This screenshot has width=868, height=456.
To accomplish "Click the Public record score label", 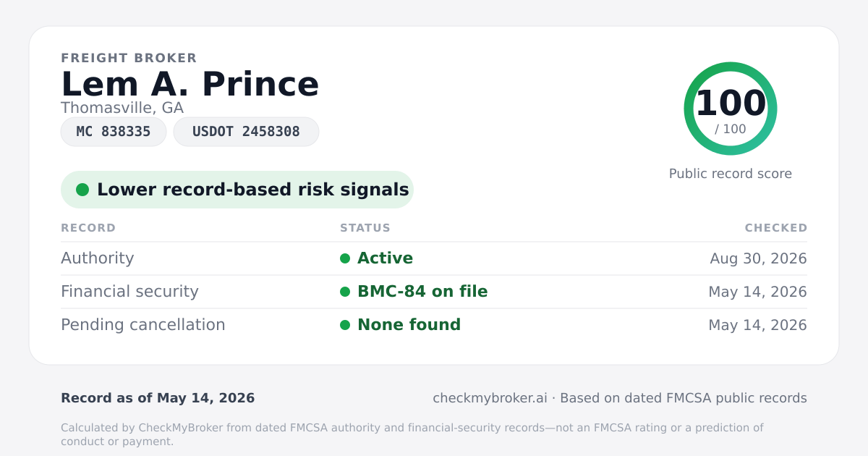I will pyautogui.click(x=731, y=174).
